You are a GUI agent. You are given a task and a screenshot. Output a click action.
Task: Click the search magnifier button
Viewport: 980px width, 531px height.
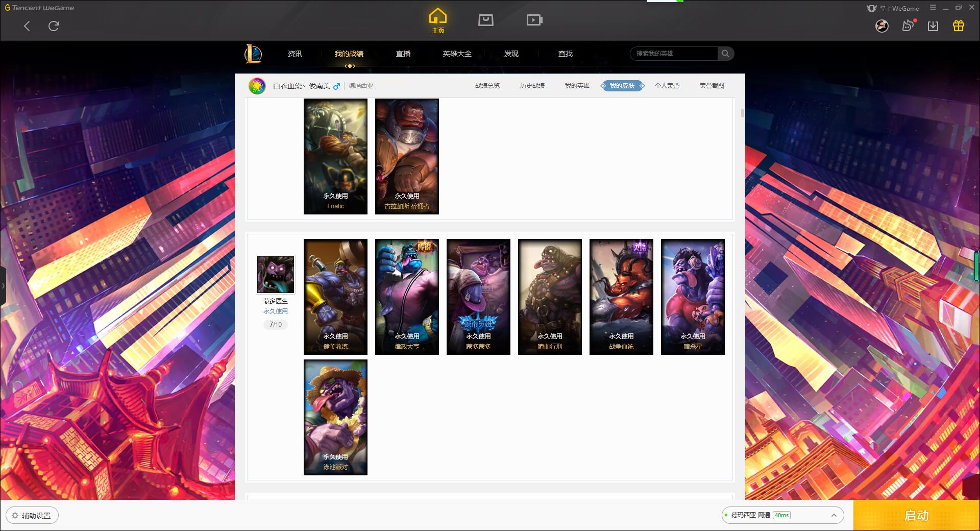[x=725, y=54]
